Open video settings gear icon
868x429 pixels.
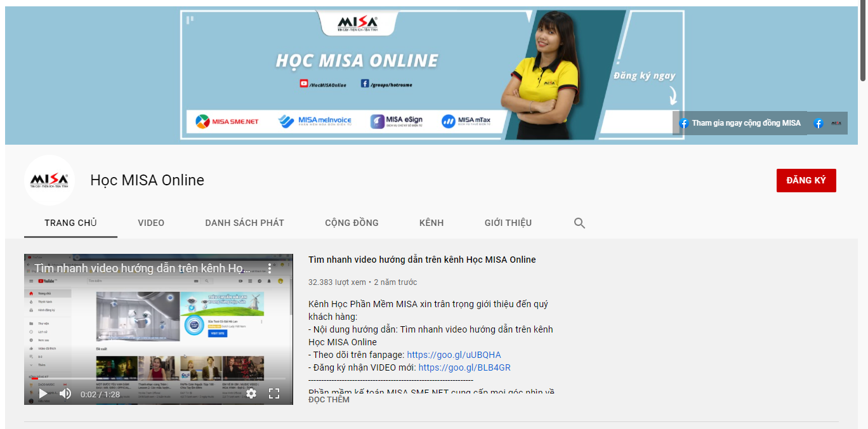pos(251,393)
